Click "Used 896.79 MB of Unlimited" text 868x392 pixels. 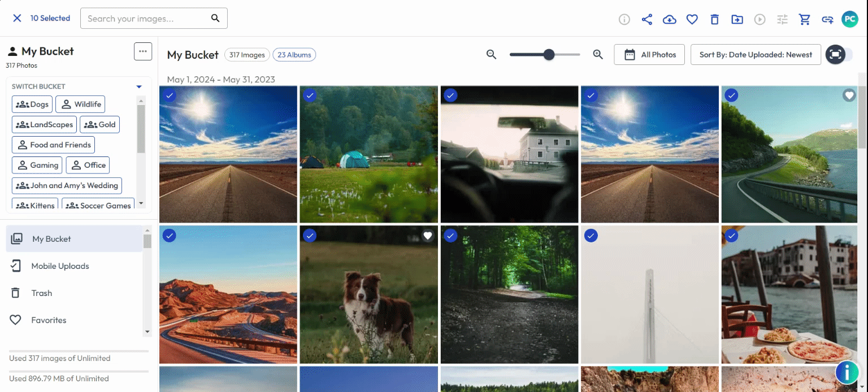[x=59, y=378]
